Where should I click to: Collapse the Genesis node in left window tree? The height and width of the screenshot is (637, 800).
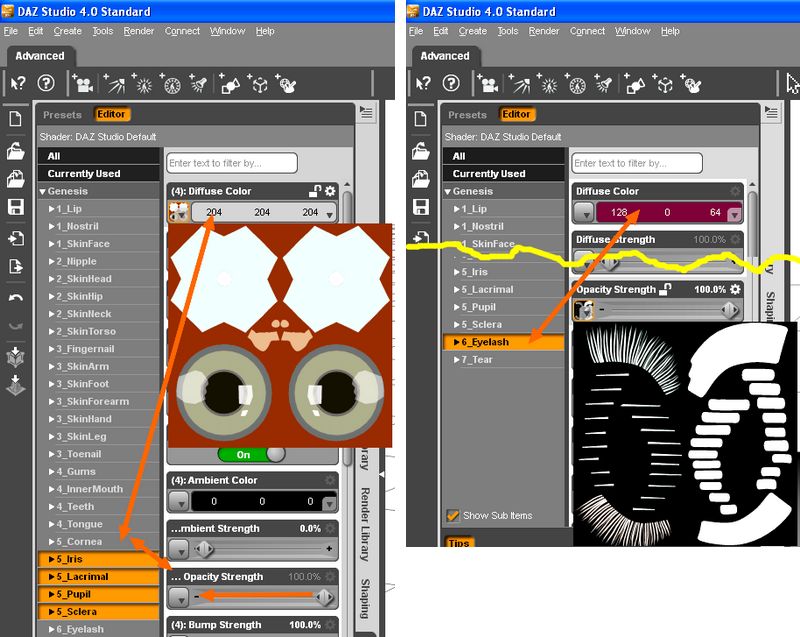42,191
